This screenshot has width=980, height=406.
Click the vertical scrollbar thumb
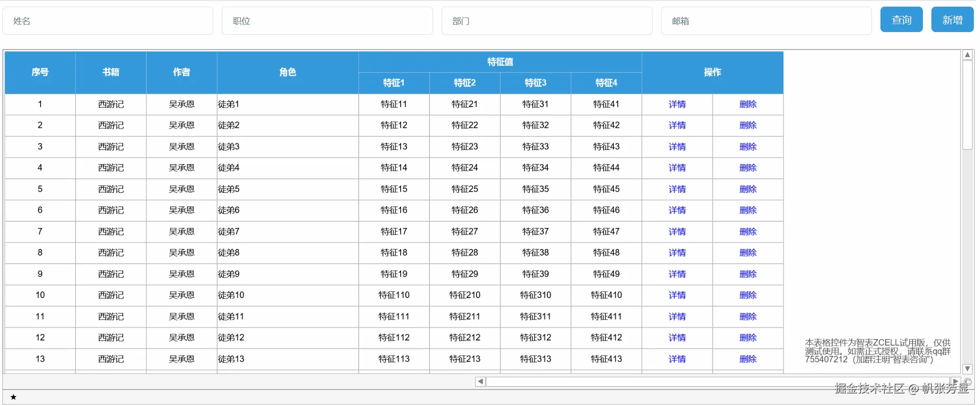[967, 105]
